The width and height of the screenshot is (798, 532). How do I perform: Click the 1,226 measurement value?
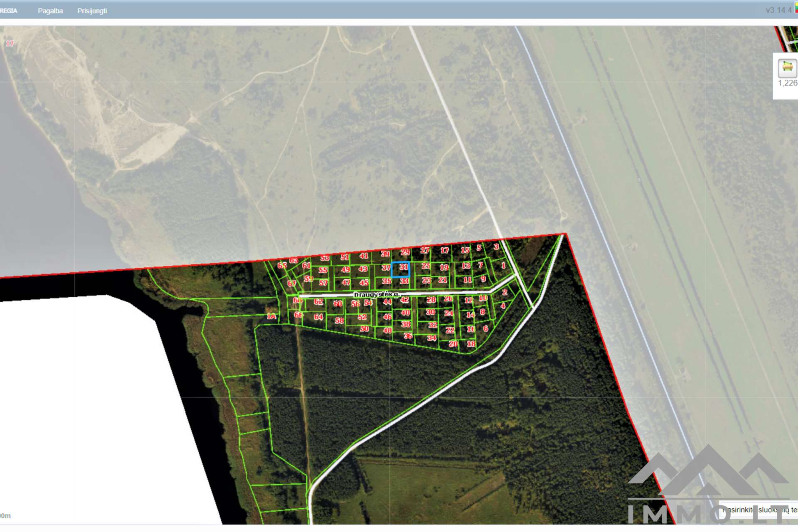coord(788,83)
